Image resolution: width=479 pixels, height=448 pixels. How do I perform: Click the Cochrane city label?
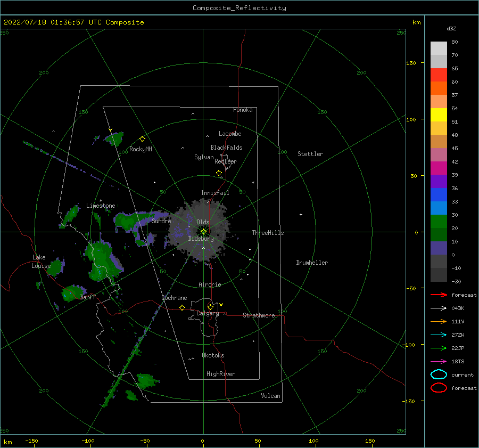click(174, 298)
